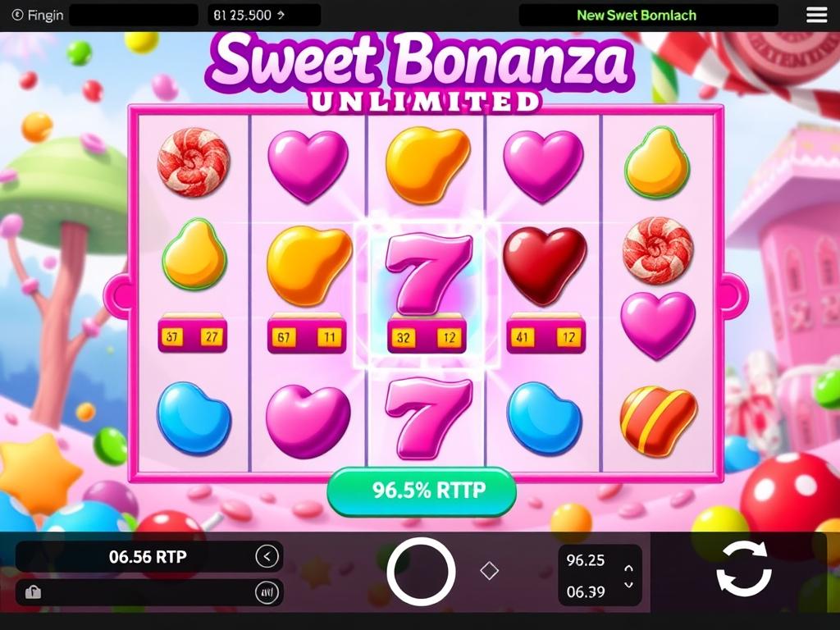
Task: Click the green 96.5% RTTP button
Action: (x=422, y=491)
